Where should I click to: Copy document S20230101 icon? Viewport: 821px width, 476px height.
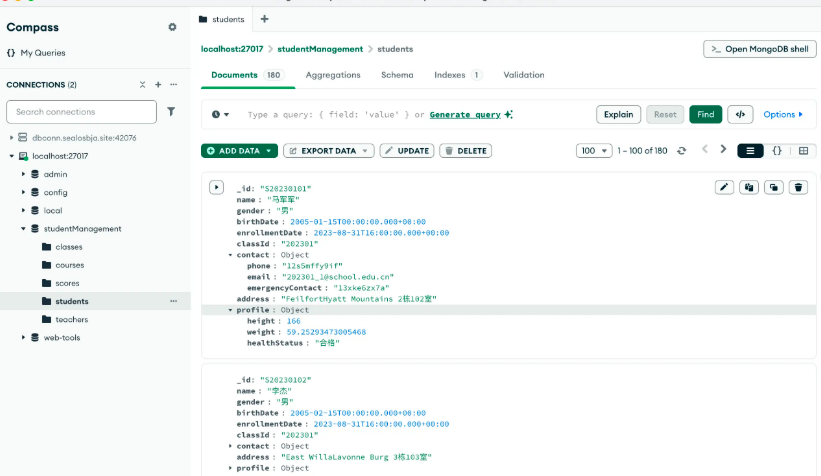click(x=749, y=187)
